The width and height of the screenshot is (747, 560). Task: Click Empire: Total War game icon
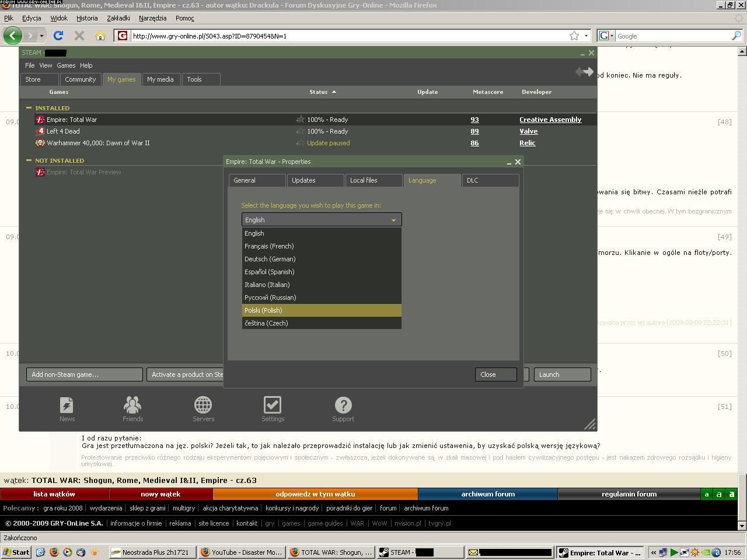click(40, 120)
